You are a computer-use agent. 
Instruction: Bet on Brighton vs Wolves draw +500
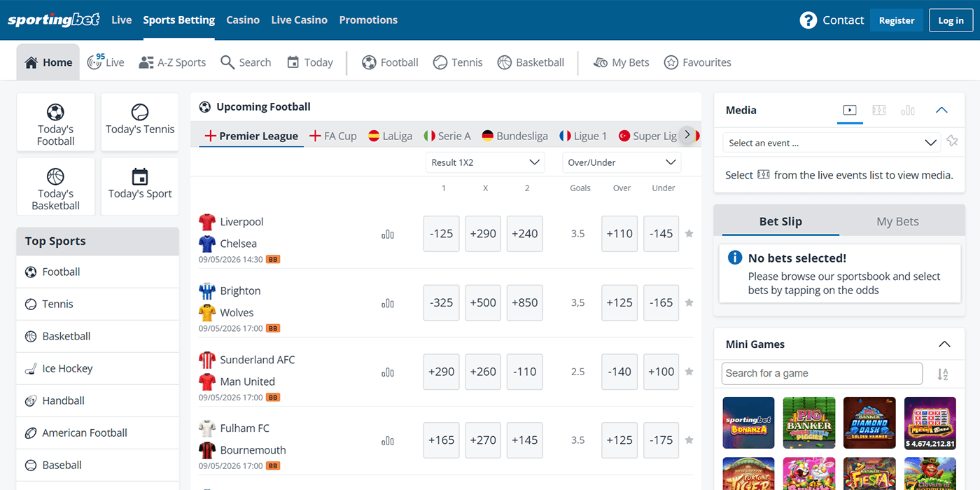point(483,302)
